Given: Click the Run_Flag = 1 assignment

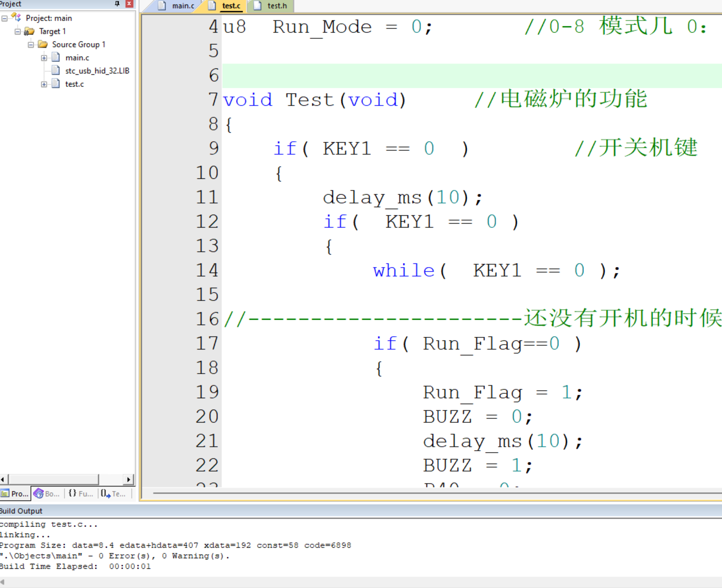Looking at the screenshot, I should pyautogui.click(x=503, y=393).
